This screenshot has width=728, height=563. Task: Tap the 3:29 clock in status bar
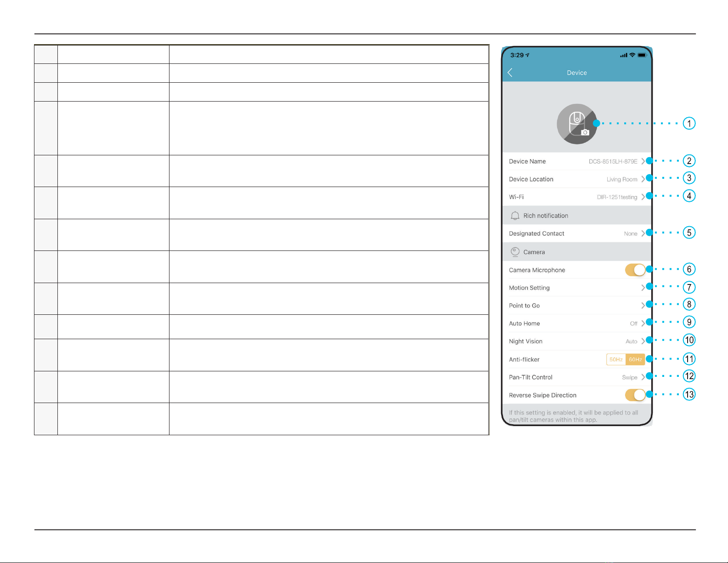[x=517, y=55]
